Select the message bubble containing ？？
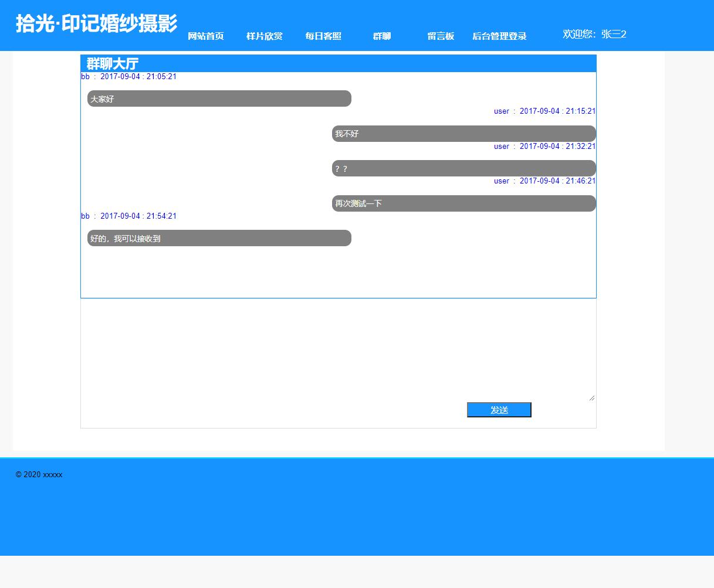The width and height of the screenshot is (714, 588). 463,168
